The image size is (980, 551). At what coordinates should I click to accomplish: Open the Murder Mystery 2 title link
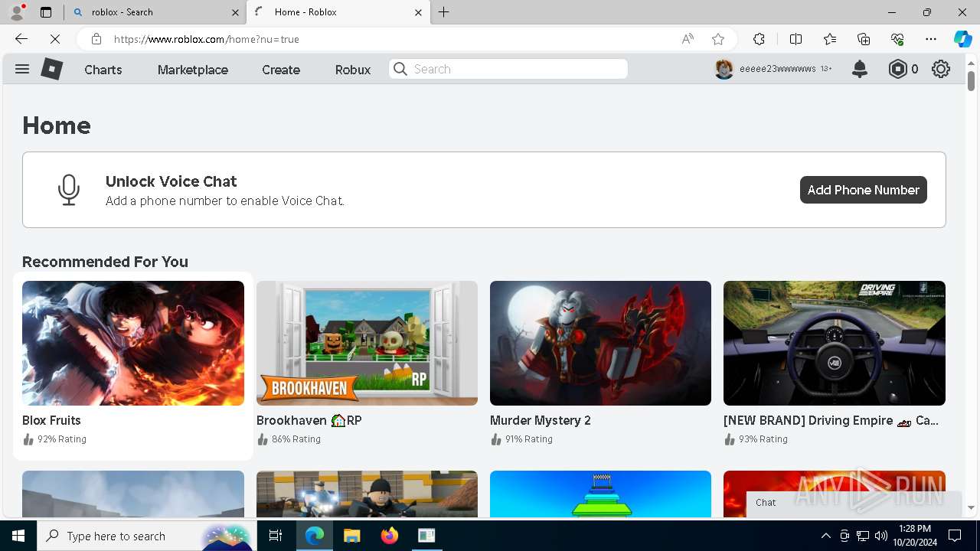click(x=541, y=420)
